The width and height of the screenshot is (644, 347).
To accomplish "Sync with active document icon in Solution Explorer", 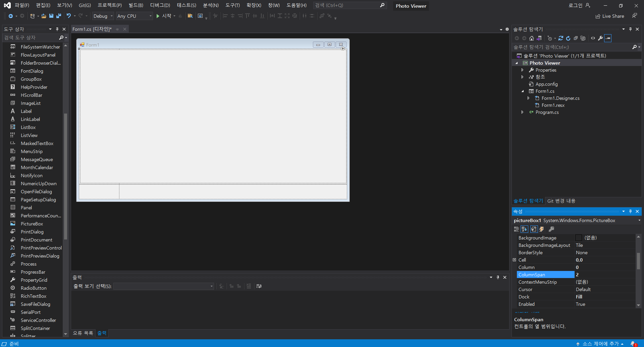I will pos(561,38).
